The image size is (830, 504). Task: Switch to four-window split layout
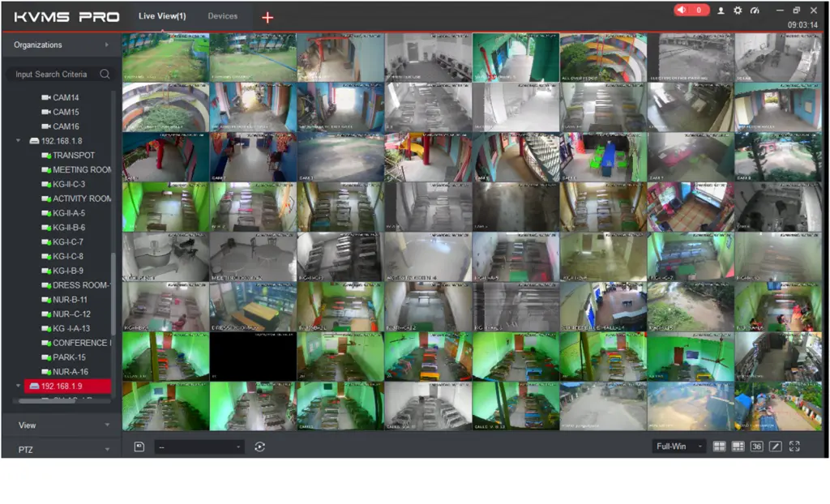pos(719,446)
